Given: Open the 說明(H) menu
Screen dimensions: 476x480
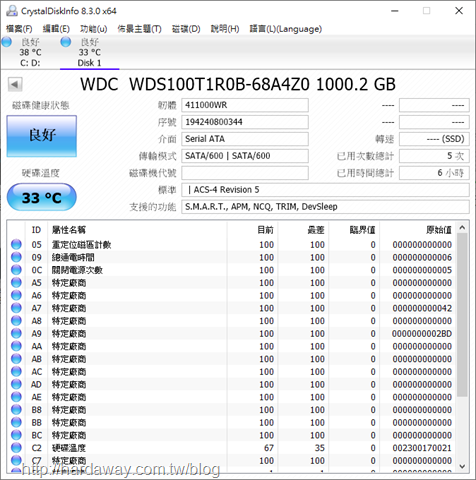Looking at the screenshot, I should [225, 29].
